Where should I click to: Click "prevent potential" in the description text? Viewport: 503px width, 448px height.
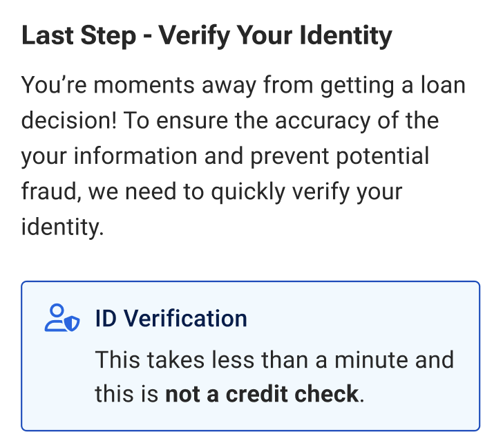click(x=339, y=156)
